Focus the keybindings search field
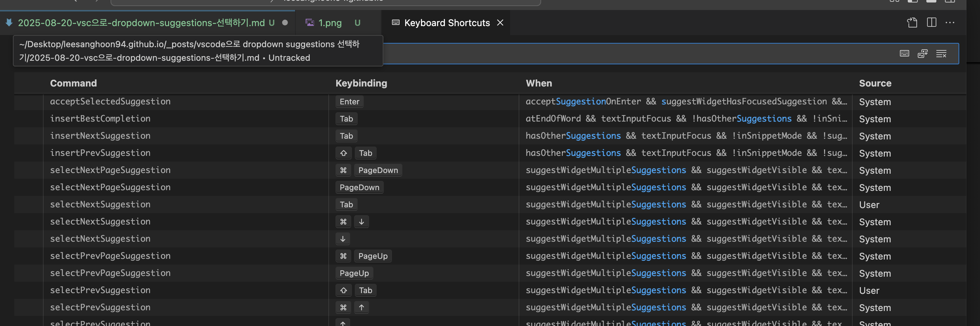 click(609, 54)
